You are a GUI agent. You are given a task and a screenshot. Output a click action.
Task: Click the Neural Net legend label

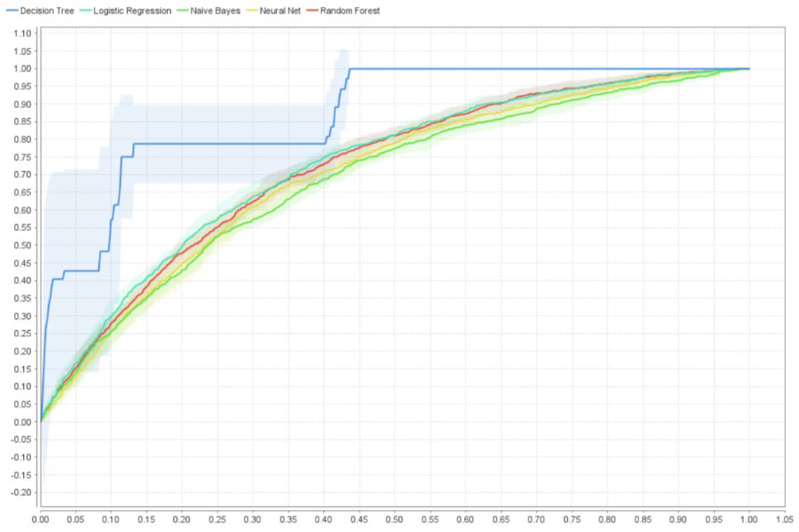click(280, 11)
